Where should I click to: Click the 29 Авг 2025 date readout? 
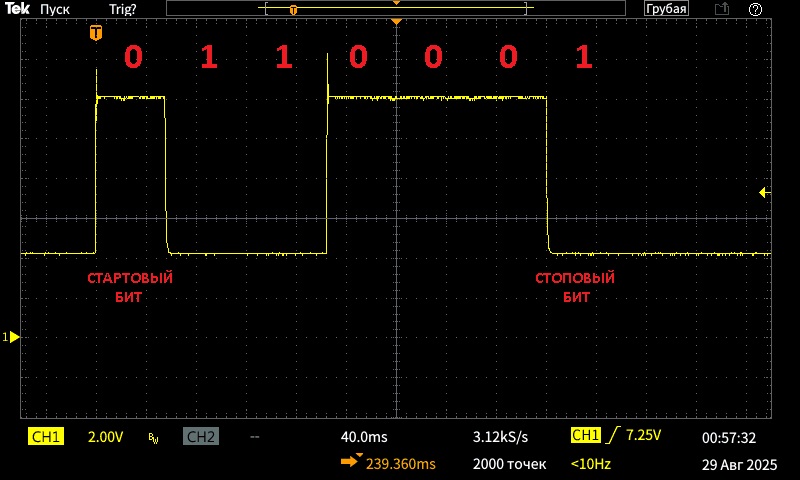pyautogui.click(x=739, y=465)
